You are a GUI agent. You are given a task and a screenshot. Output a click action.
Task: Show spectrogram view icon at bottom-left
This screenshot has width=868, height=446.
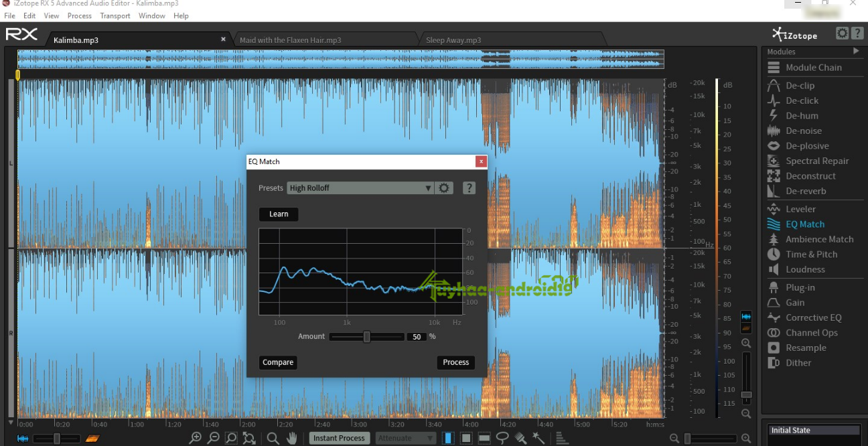[92, 439]
